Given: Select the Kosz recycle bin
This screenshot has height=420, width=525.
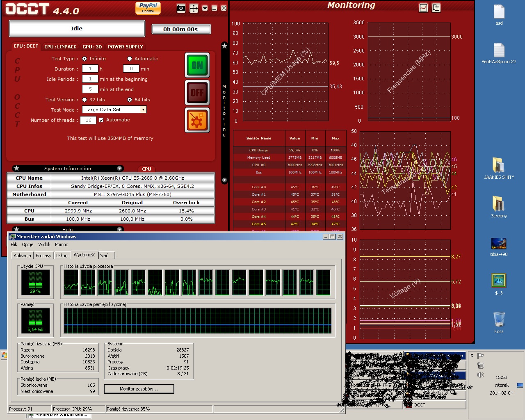Looking at the screenshot, I should click(499, 322).
